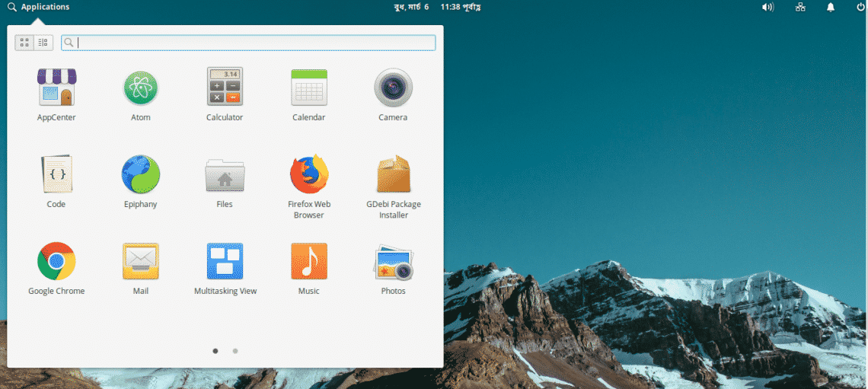
Task: Switch to category list view
Action: pos(43,43)
